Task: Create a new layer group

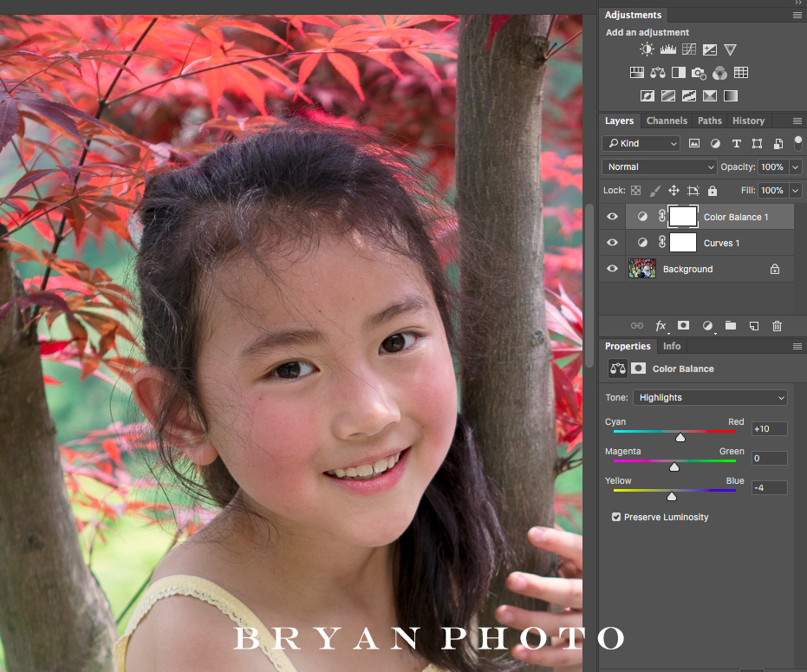Action: 731,325
